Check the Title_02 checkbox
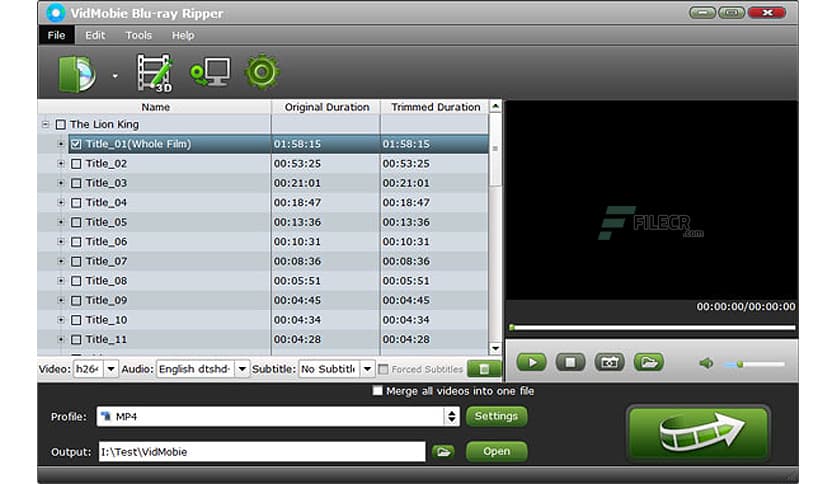This screenshot has height=484, width=836. (x=76, y=164)
